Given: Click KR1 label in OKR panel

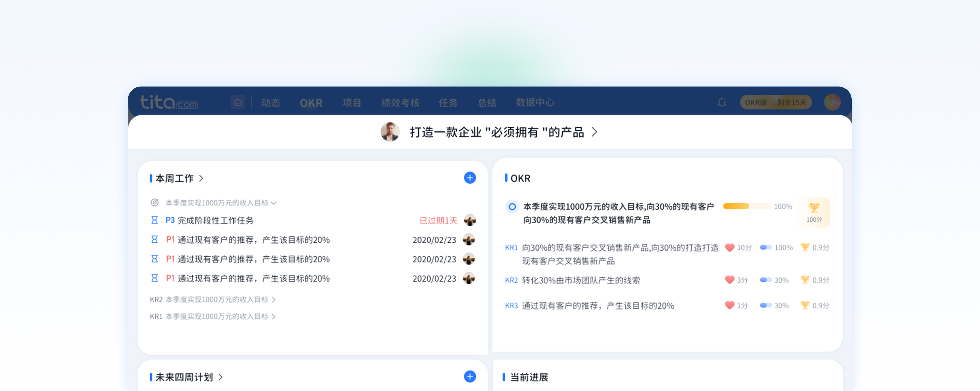Looking at the screenshot, I should click(x=511, y=248).
